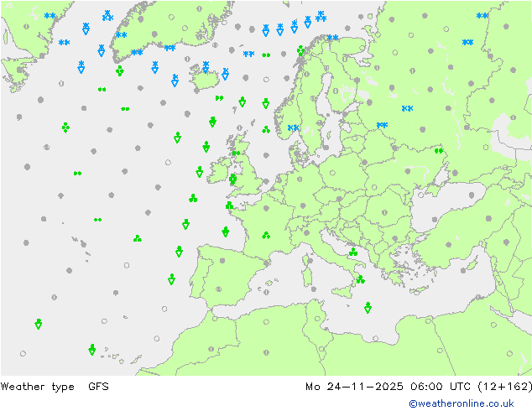Select the green rain symbol over Calabria
This screenshot has height=411, width=532.
click(x=360, y=279)
